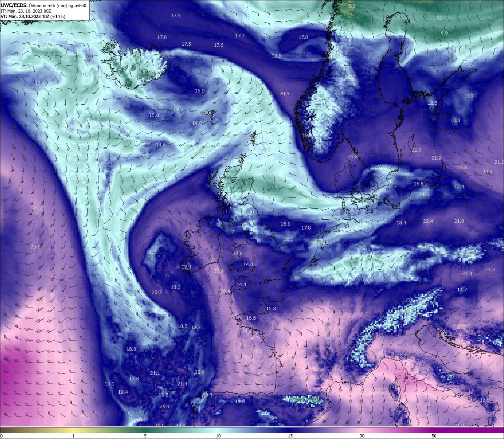Click the map value 7.7
The height and width of the screenshot is (439, 504).
click(439, 18)
